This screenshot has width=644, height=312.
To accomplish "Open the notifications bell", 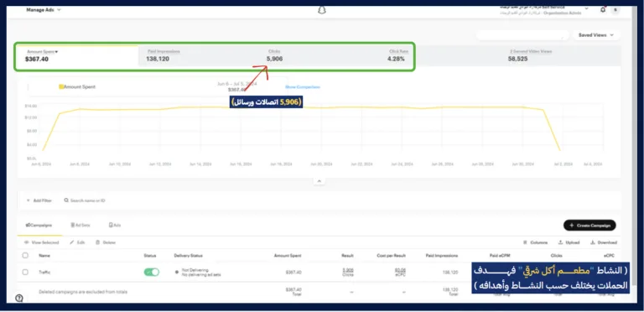I will click(603, 9).
